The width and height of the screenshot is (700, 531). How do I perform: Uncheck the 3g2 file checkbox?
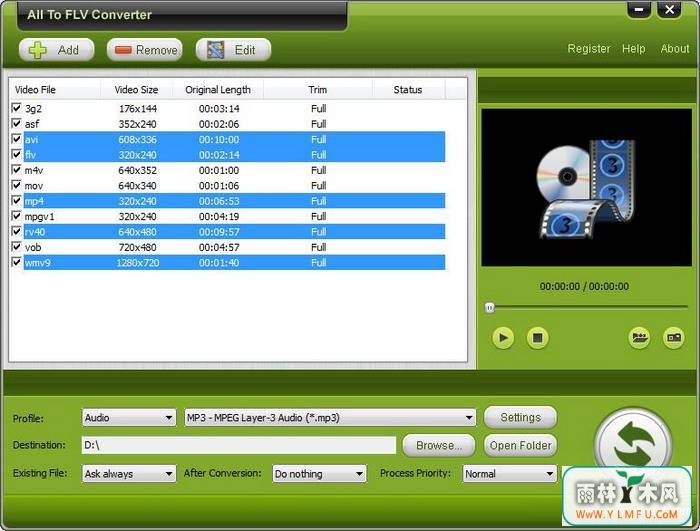tap(17, 108)
